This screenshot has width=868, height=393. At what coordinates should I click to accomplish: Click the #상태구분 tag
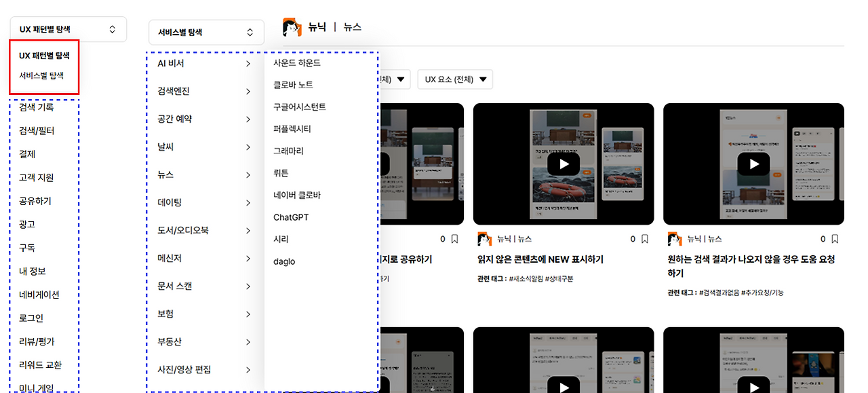[x=559, y=278]
